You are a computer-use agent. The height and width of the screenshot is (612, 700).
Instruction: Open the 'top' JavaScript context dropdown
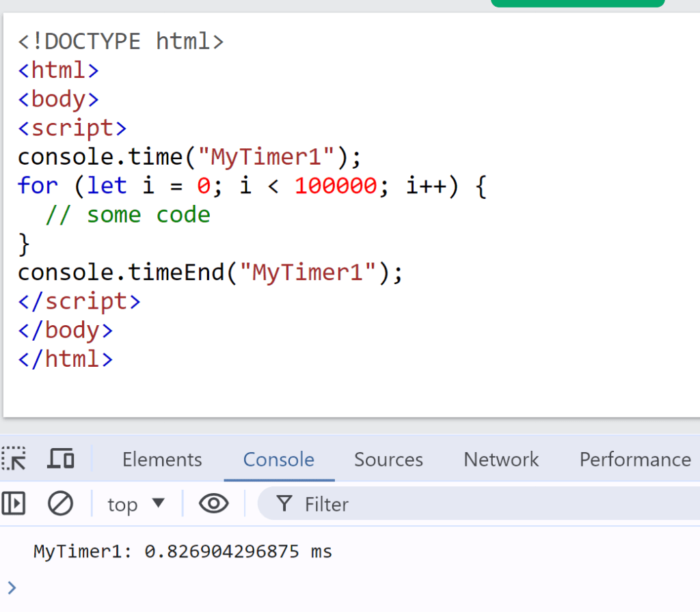pos(136,504)
